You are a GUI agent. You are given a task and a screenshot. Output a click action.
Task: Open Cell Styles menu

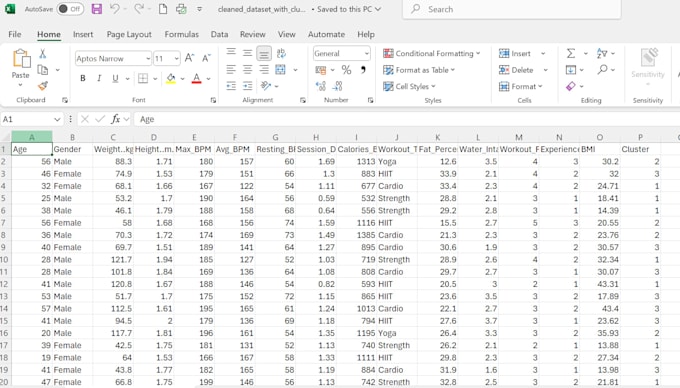pyautogui.click(x=409, y=86)
